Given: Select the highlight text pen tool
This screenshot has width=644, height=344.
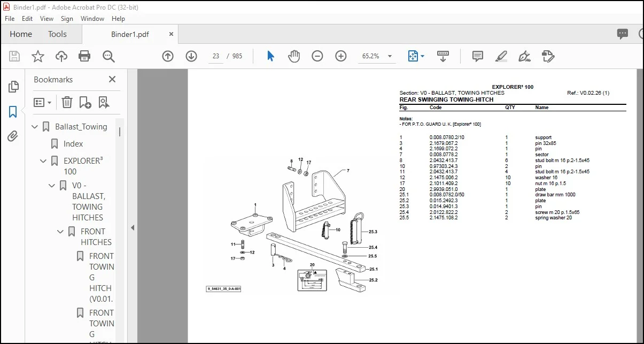Looking at the screenshot, I should tap(501, 56).
